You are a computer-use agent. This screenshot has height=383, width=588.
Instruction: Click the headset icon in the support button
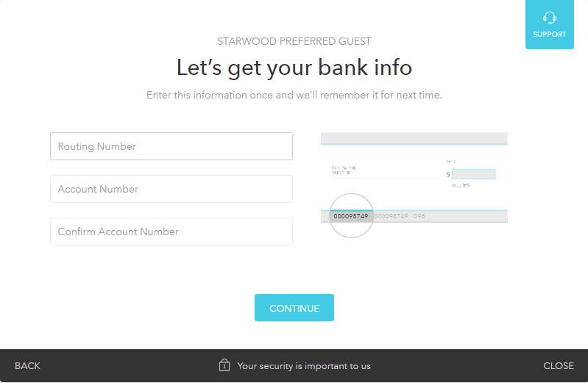[x=549, y=18]
